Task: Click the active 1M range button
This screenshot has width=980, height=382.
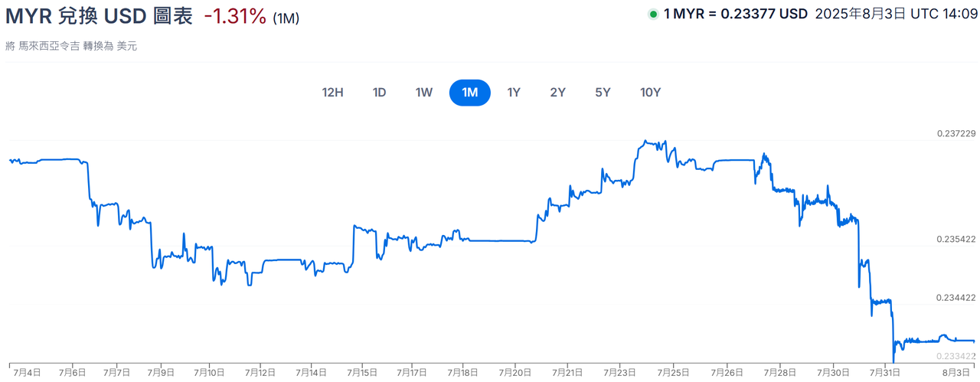Action: 469,93
